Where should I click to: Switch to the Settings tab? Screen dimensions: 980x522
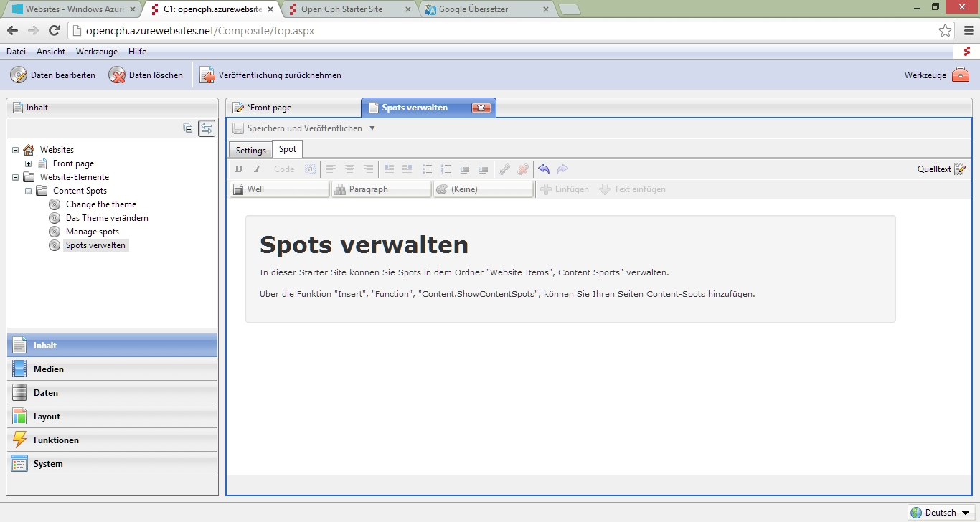pos(250,150)
